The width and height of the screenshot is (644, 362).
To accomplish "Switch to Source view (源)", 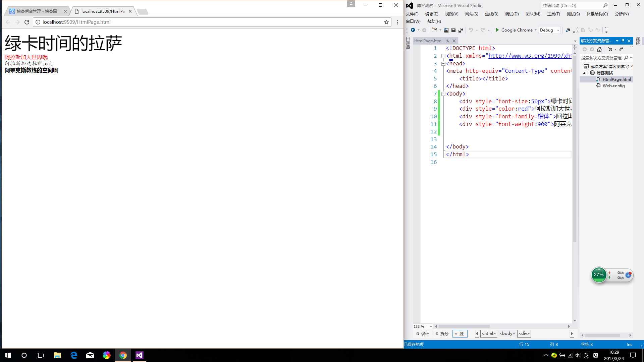I will click(x=460, y=334).
